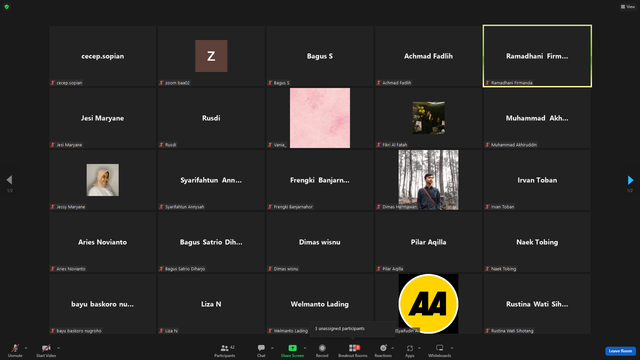
Task: Select the Rustina Wati Sih... tile
Action: click(x=537, y=304)
